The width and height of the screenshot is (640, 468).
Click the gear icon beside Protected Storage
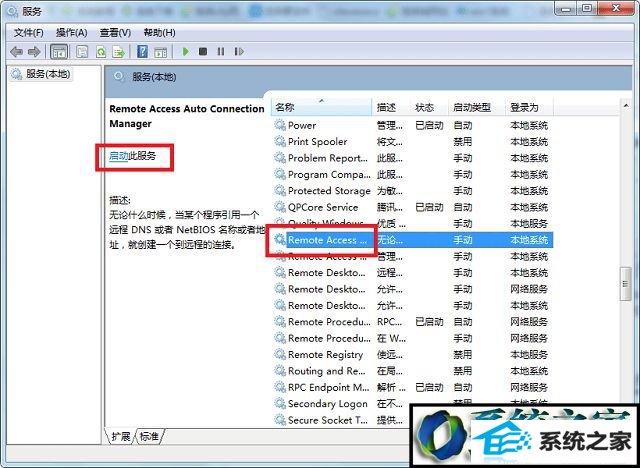click(x=280, y=190)
